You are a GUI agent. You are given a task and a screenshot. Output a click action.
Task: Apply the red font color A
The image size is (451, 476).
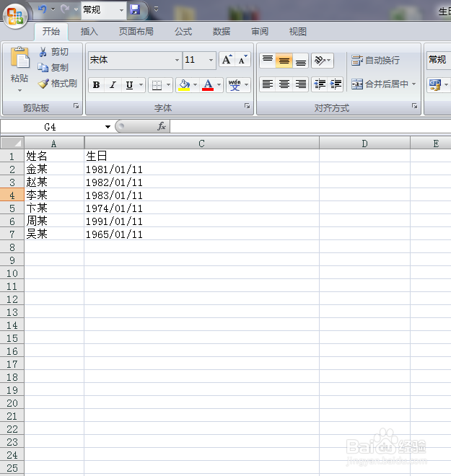(x=208, y=85)
